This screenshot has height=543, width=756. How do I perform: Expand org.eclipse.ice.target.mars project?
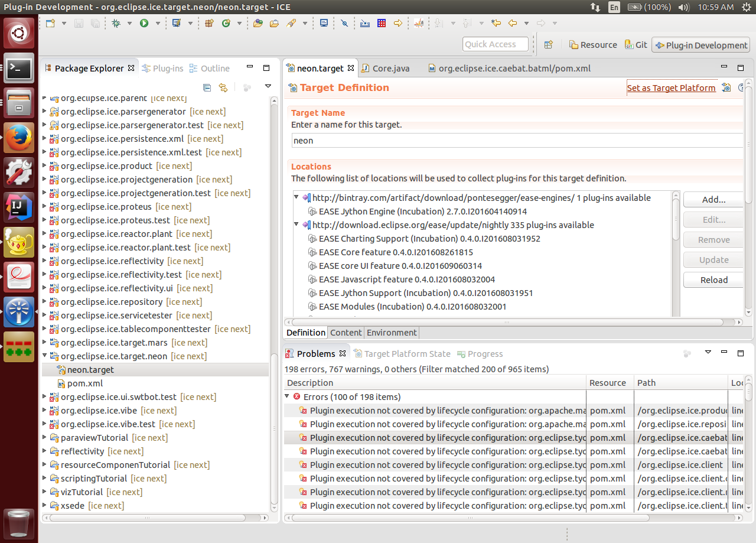45,343
